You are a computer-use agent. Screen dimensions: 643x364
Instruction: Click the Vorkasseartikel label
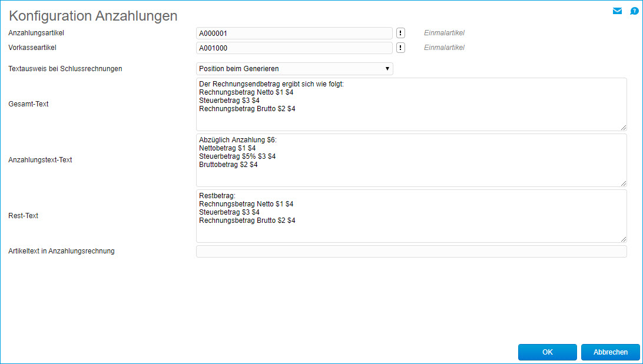click(32, 48)
